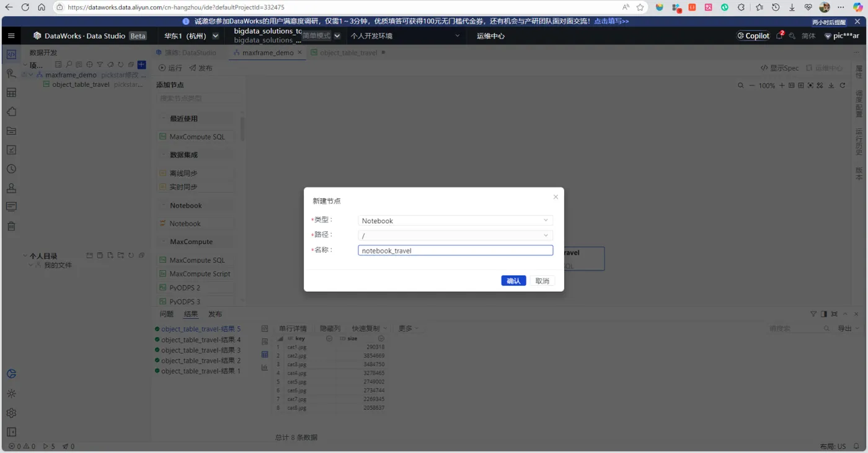
Task: Open the folder icon in left sidebar
Action: point(11,131)
